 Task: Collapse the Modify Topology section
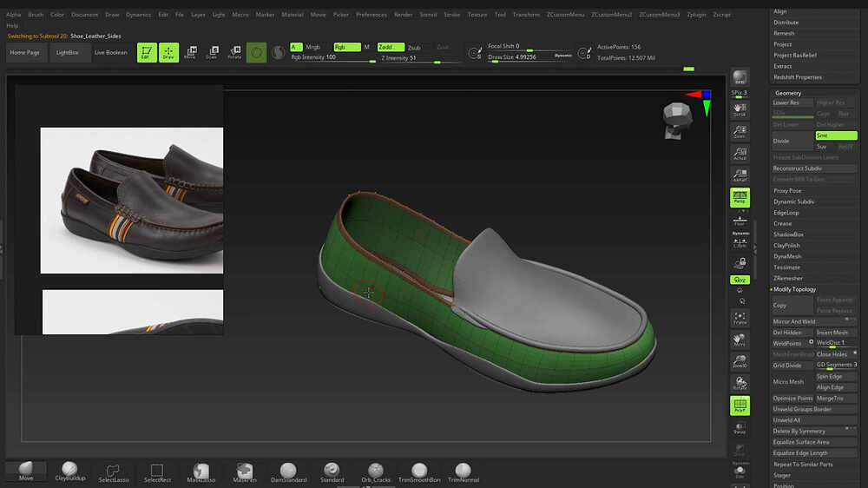point(794,289)
